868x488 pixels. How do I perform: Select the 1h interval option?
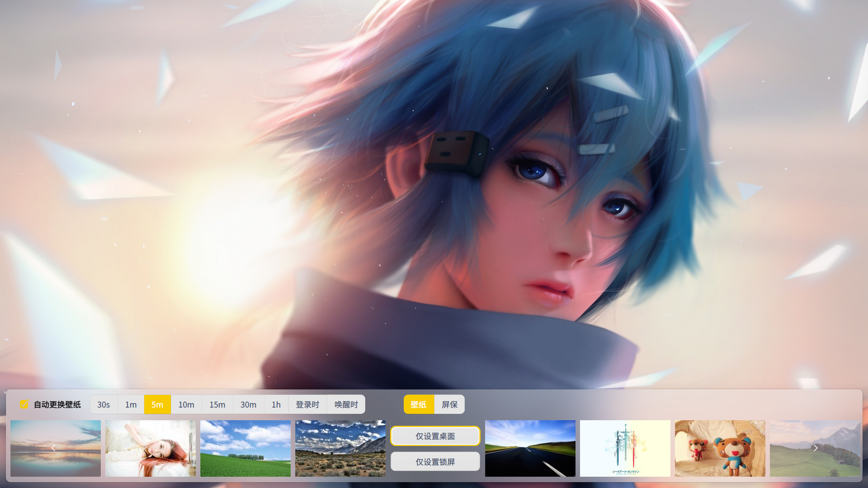[276, 404]
